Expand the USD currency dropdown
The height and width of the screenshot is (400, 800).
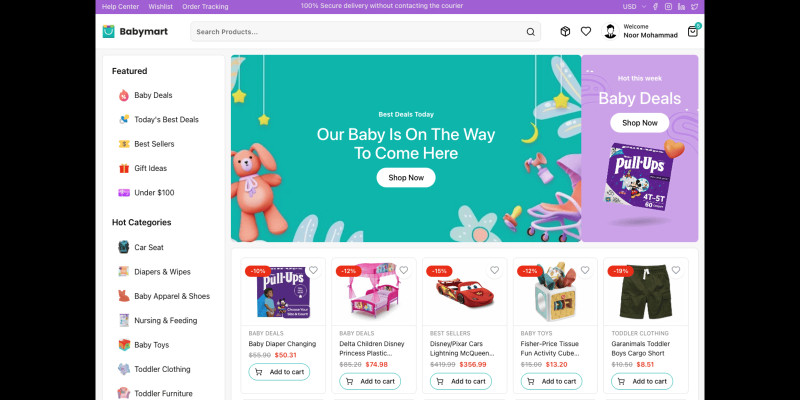point(634,7)
